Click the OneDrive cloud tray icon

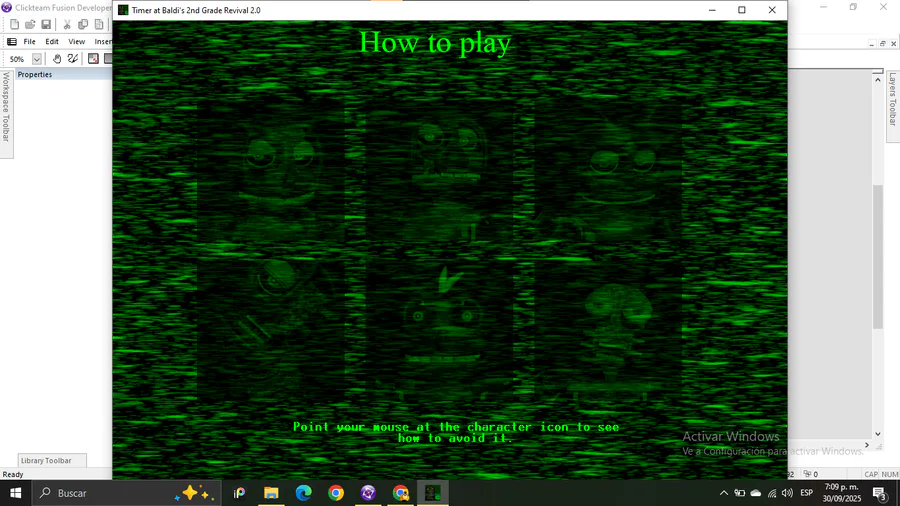(x=756, y=493)
